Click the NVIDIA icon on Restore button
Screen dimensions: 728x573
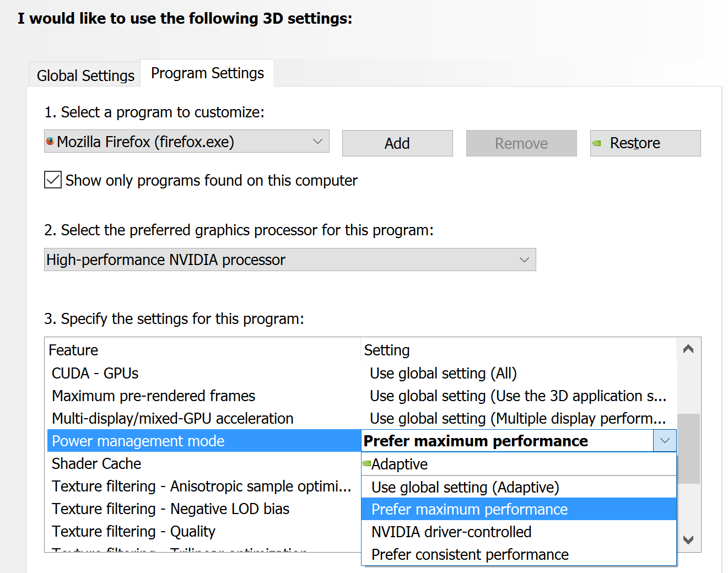coord(596,143)
